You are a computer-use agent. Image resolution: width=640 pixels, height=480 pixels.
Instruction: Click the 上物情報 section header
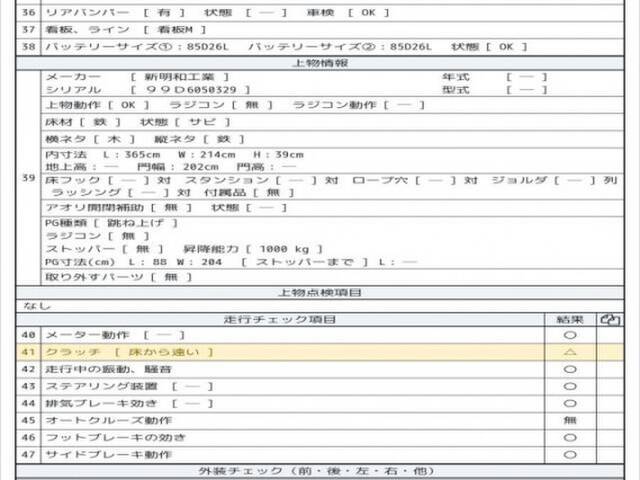coord(320,63)
